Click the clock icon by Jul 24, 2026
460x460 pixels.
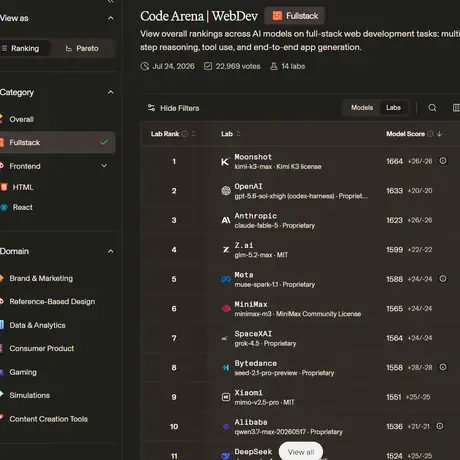(145, 66)
